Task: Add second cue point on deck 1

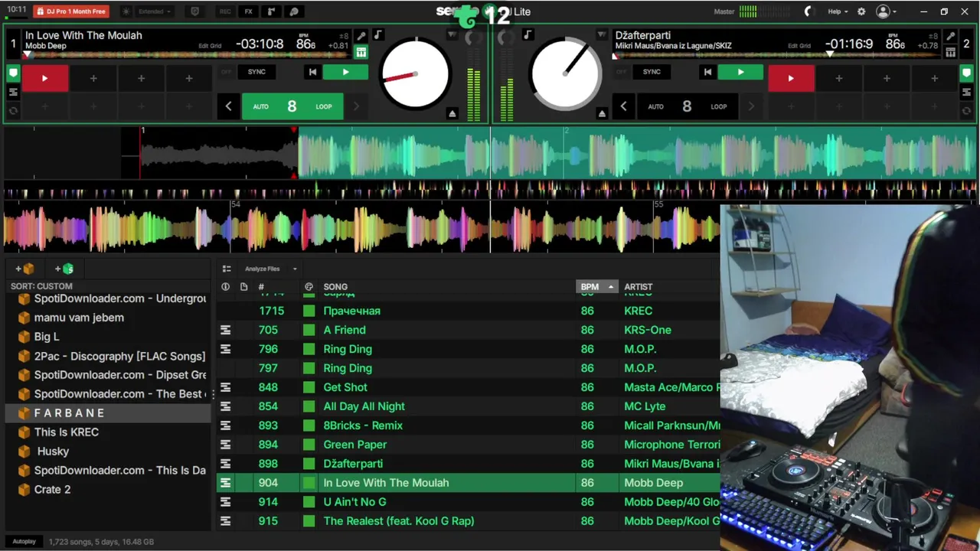Action: pyautogui.click(x=93, y=78)
